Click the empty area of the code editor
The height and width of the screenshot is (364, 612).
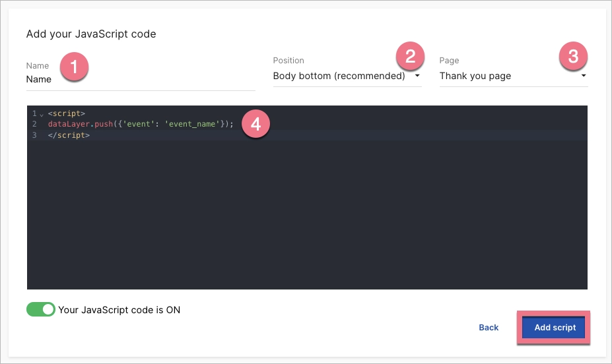click(307, 218)
